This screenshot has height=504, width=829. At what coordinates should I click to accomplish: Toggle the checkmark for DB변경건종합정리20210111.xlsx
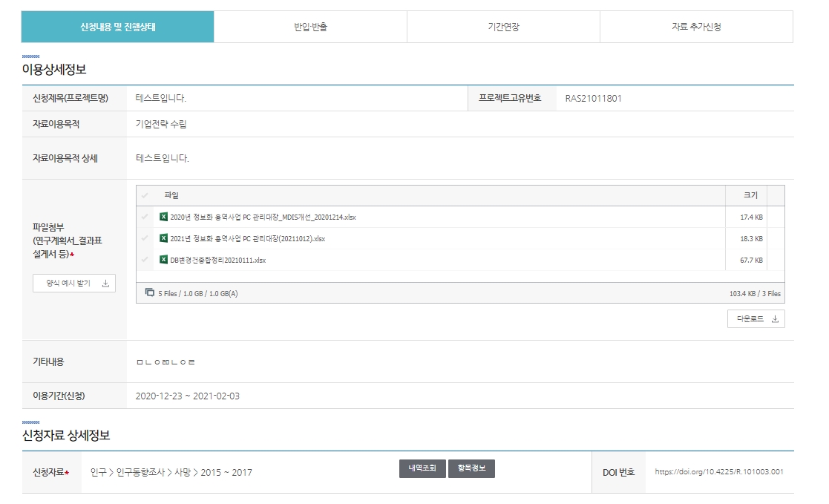(146, 261)
